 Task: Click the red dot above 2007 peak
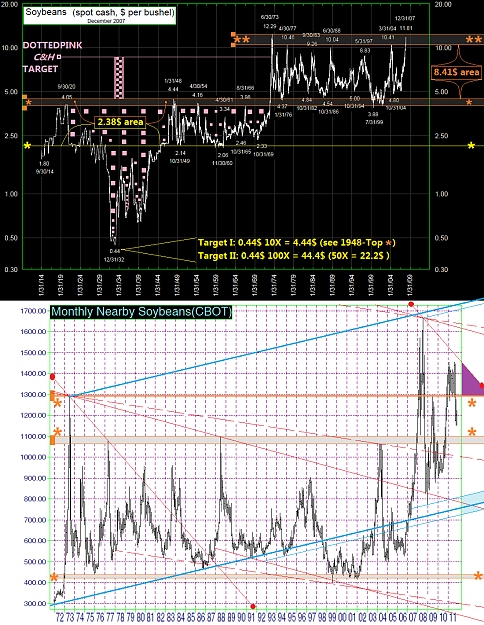[411, 304]
